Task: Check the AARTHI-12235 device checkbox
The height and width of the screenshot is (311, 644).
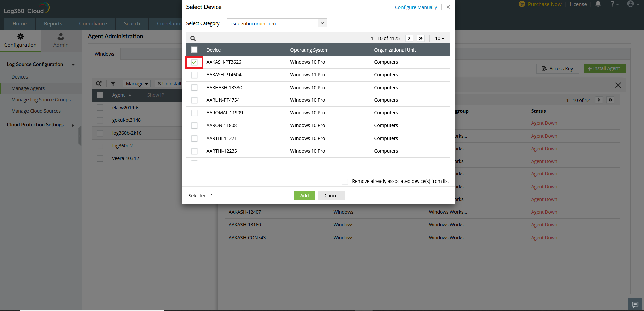Action: coord(194,151)
